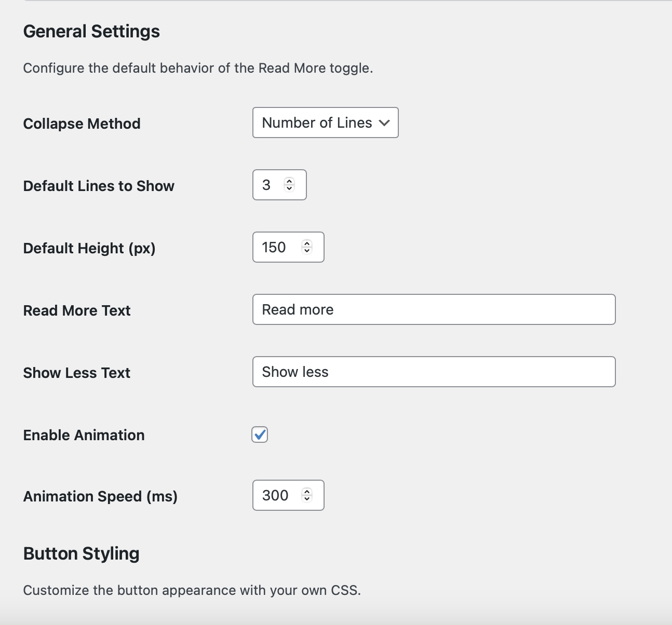Click the 300 value in Animation Speed field

[275, 495]
